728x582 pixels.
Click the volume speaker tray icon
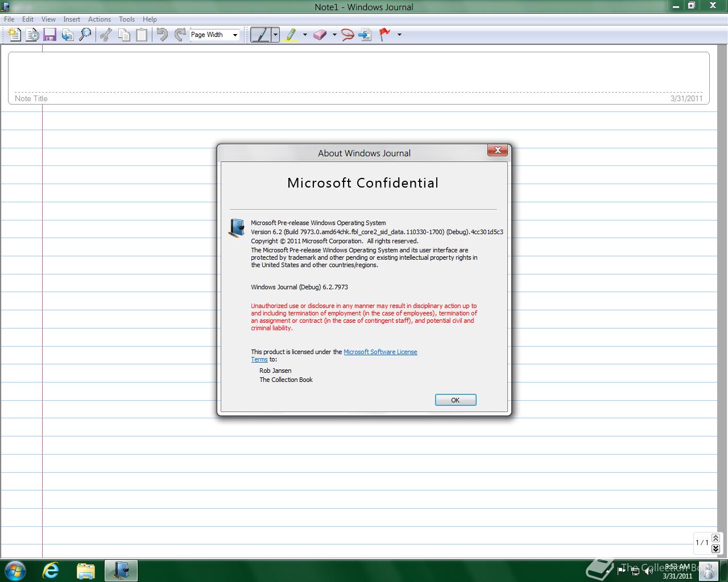pyautogui.click(x=650, y=571)
